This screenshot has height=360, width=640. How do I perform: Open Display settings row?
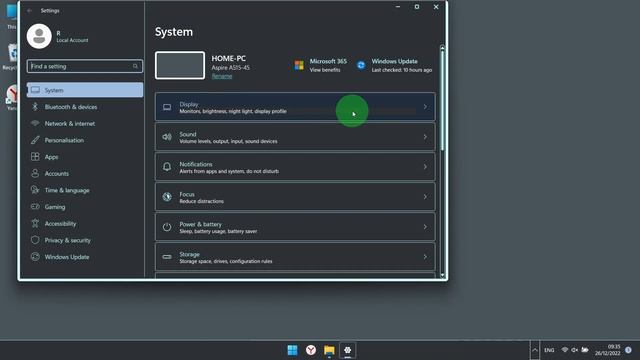pyautogui.click(x=295, y=107)
